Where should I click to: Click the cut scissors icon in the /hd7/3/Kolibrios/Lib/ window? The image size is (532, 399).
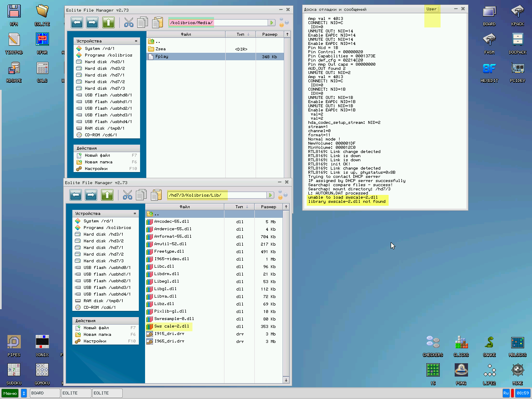coord(128,195)
